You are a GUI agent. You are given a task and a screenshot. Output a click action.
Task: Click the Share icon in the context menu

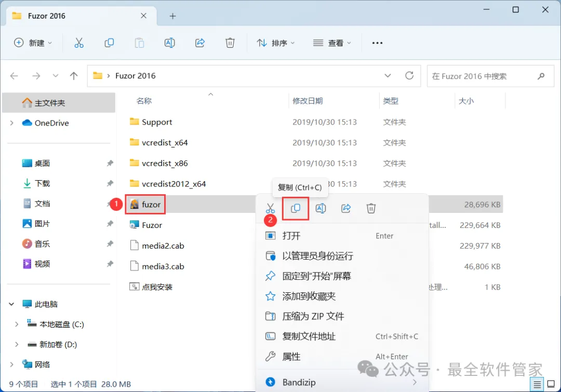point(346,208)
